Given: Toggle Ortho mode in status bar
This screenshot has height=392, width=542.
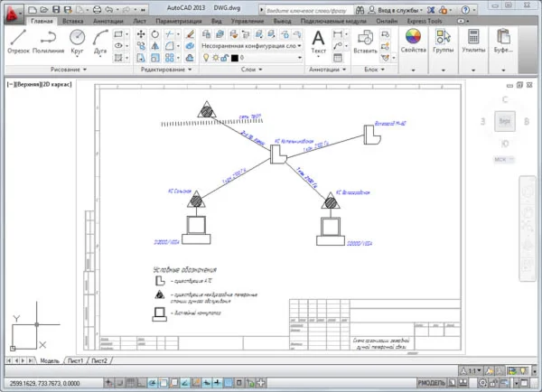Looking at the screenshot, I should pos(142,383).
